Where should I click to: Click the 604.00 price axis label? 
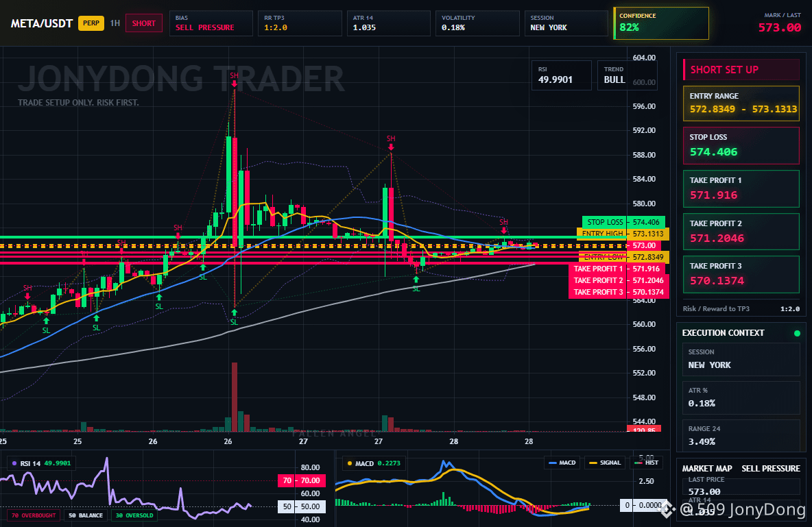[x=644, y=58]
